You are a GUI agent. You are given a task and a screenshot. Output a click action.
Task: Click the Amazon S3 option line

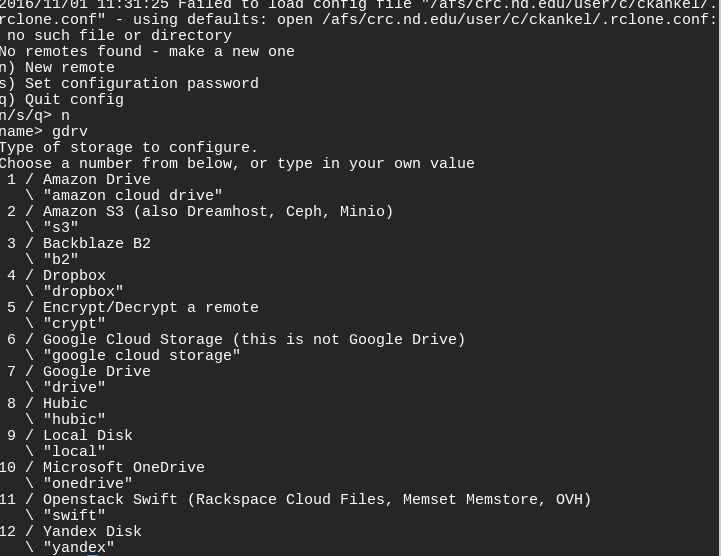tap(217, 212)
